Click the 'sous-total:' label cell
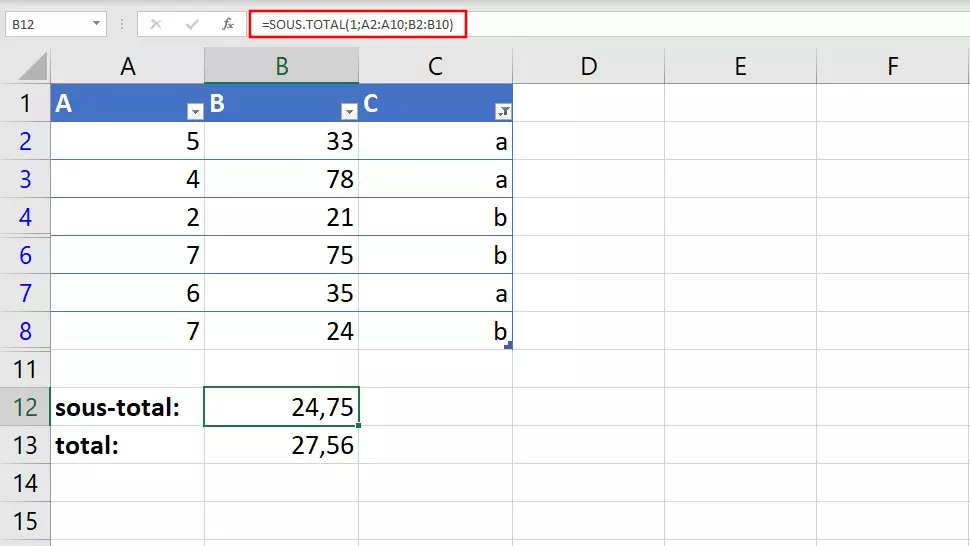The height and width of the screenshot is (546, 970). (x=127, y=407)
